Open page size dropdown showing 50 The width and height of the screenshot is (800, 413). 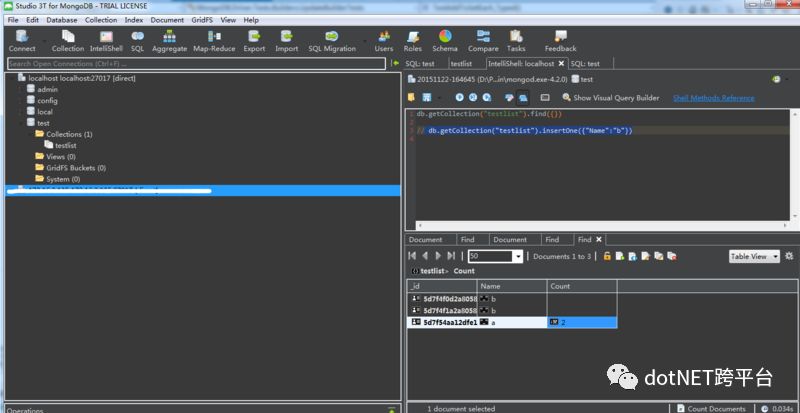[519, 257]
